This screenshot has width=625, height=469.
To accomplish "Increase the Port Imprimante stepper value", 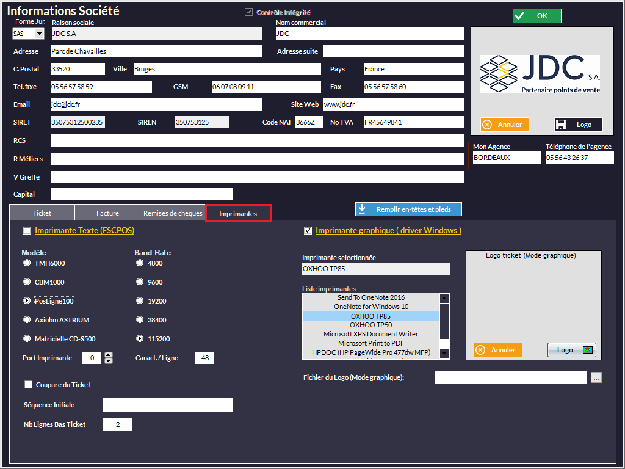I will point(96,354).
